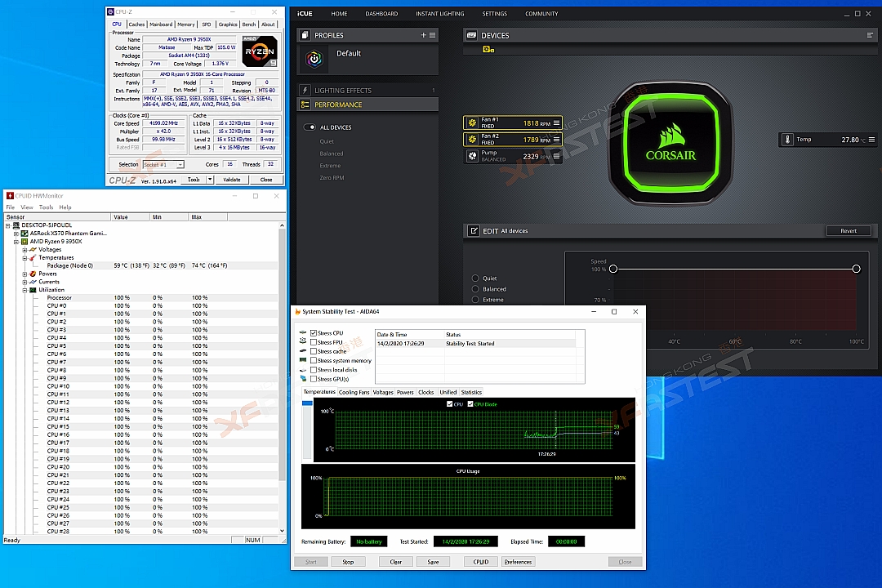882x588 pixels.
Task: Open the Temp sensor options menu icon
Action: 872,140
